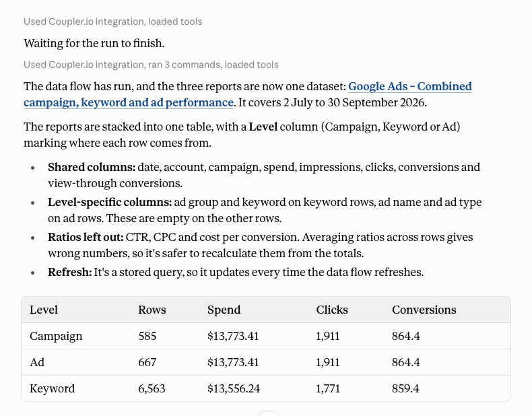Expand the first 'Used Coupler.io integration, loaded tools' line
The image size is (532, 416).
coord(112,22)
